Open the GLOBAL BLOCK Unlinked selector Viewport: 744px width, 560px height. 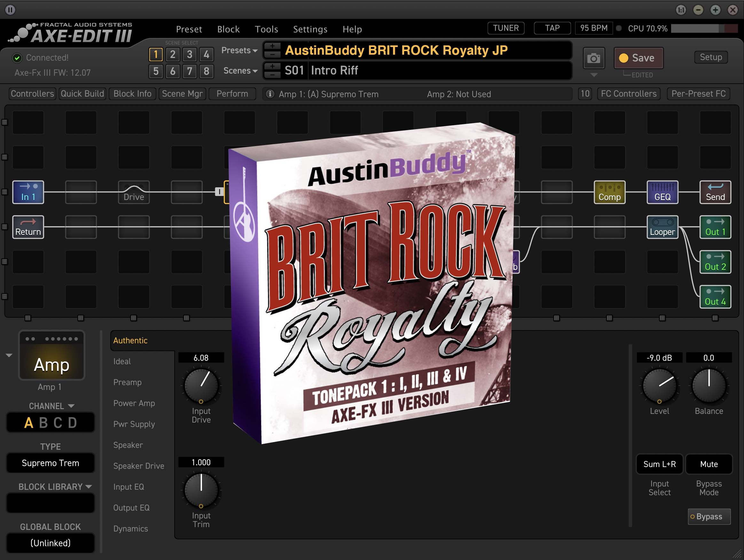(x=51, y=543)
